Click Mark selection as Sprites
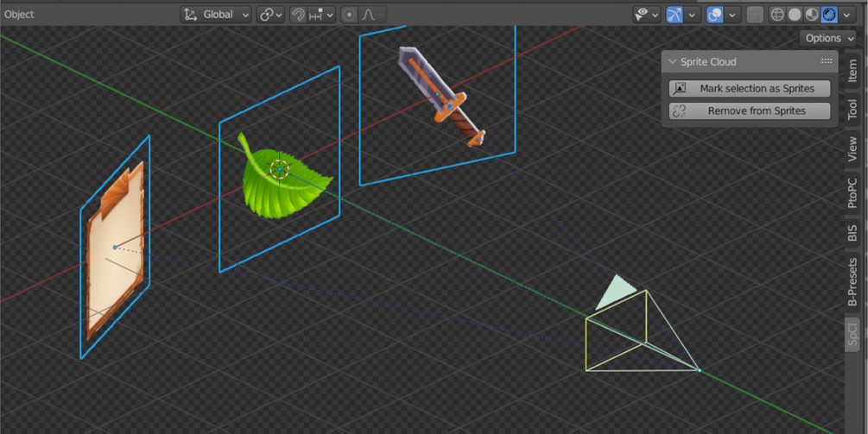The image size is (868, 434). [750, 89]
